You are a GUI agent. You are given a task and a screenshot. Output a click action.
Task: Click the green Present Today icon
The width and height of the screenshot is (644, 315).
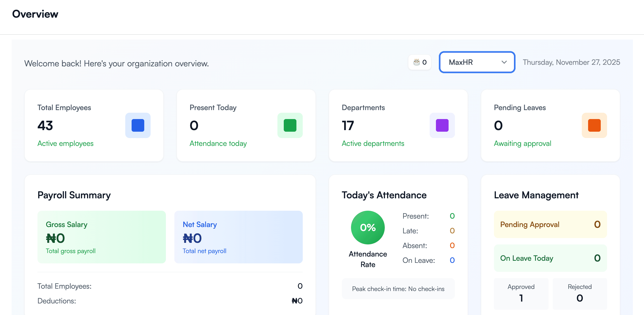point(290,125)
